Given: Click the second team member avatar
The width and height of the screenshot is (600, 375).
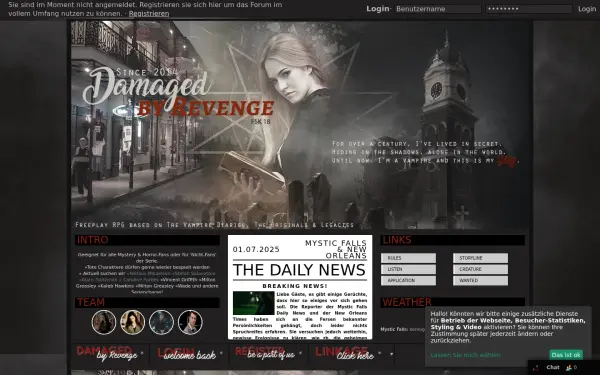Looking at the screenshot, I should tap(132, 322).
